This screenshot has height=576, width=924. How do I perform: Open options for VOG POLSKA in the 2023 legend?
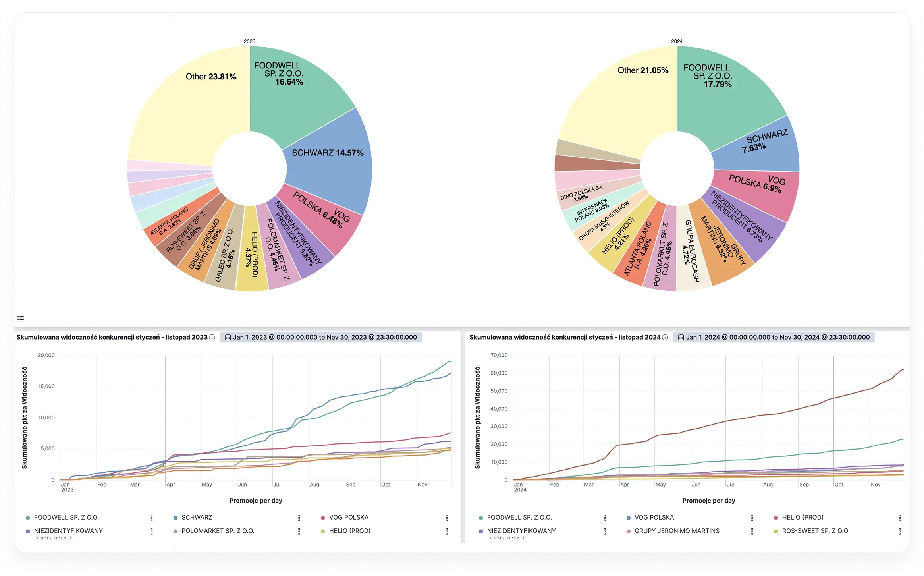pyautogui.click(x=447, y=518)
